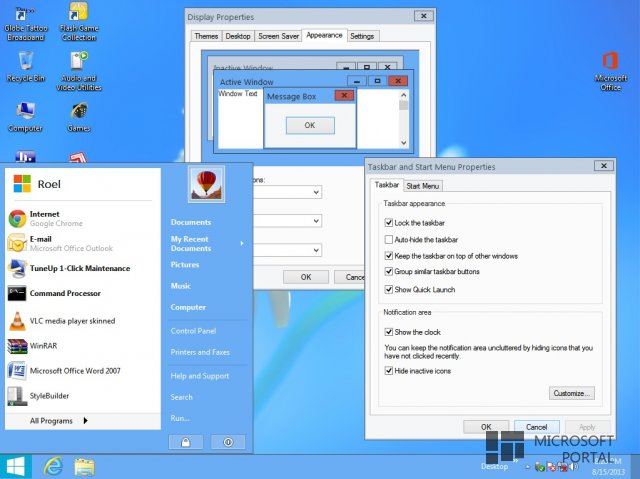Open Control Panel from the Start menu
This screenshot has width=640, height=479.
[193, 331]
